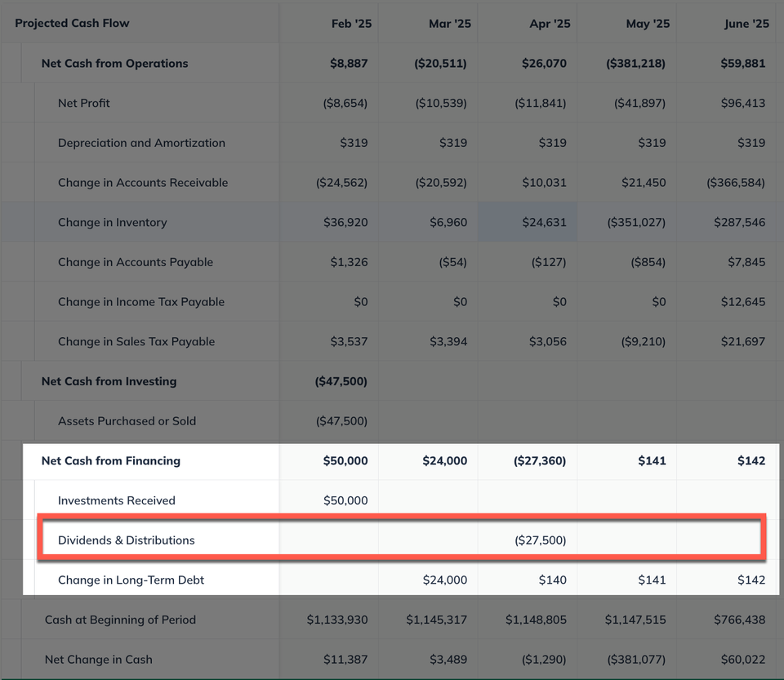784x680 pixels.
Task: Select the Apr '25 Long-Term Debt value $140
Action: coord(553,580)
